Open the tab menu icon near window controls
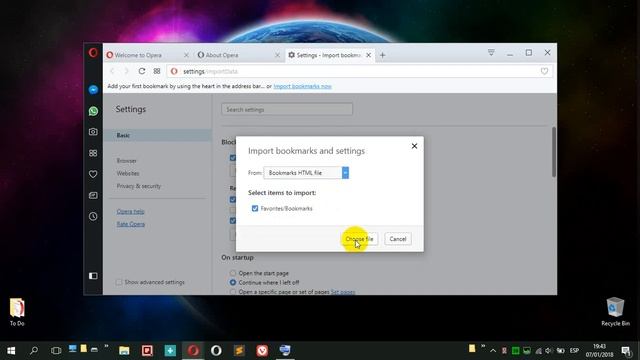 coord(491,53)
